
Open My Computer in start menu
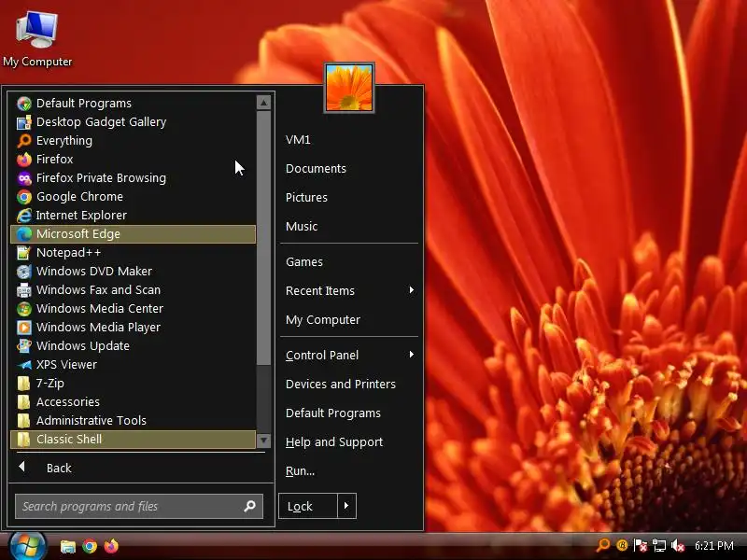tap(323, 320)
